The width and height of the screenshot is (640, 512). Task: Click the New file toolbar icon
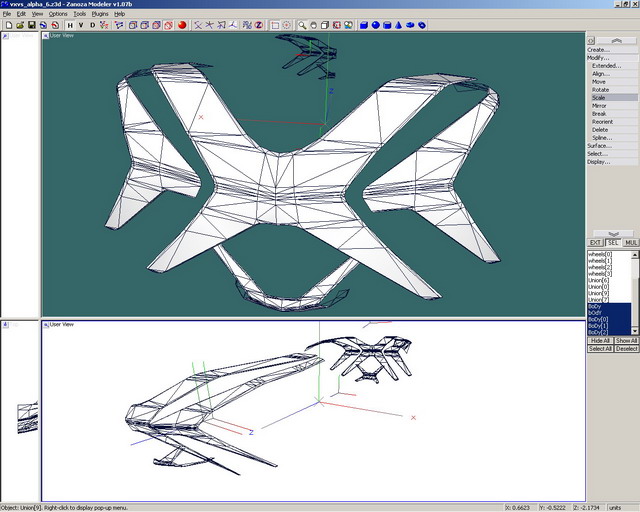[7, 25]
